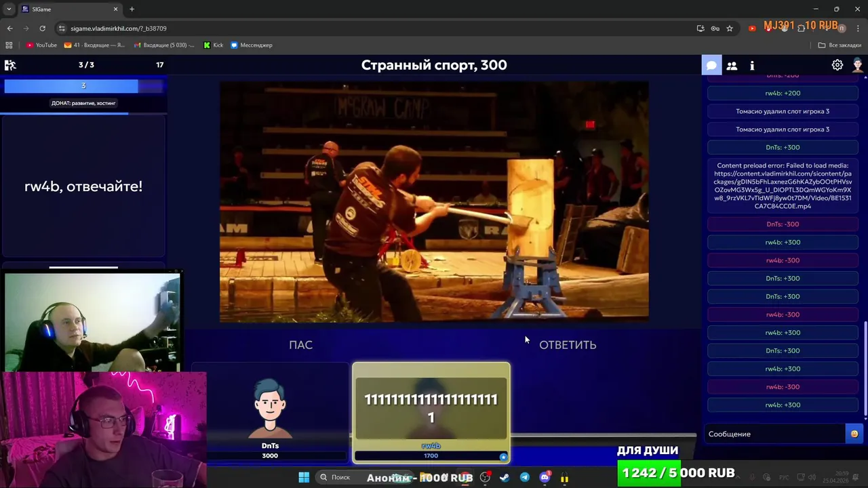Click the DnTs score 3000
Viewport: 868px width, 488px height.
270,455
